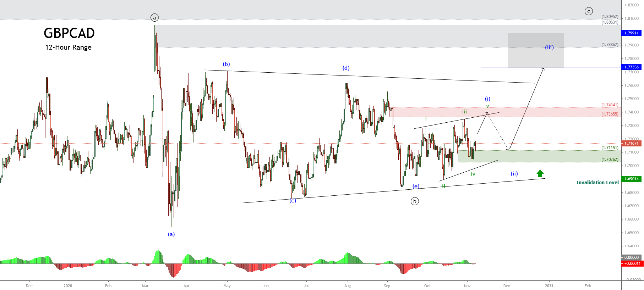Click the green support zone rectangle
Screen dimensions: 644x290
[540, 156]
